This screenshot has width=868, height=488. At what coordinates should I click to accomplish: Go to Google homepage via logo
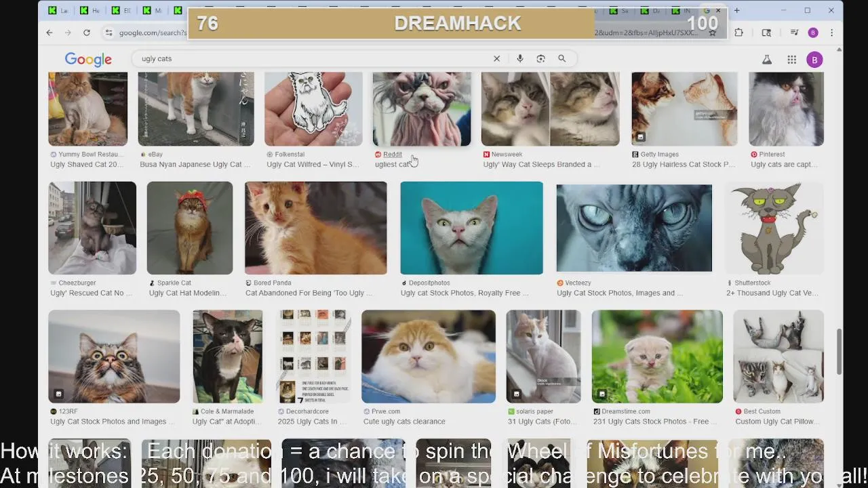pyautogui.click(x=88, y=60)
